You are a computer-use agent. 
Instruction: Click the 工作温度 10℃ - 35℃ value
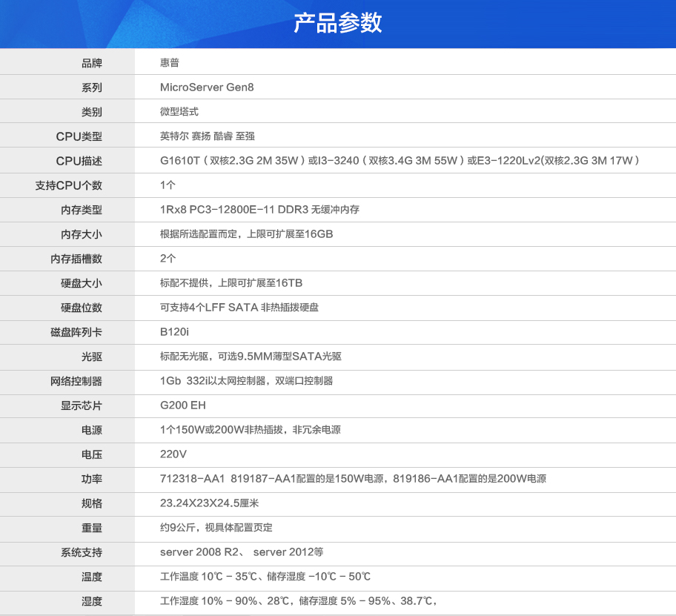pos(265,576)
